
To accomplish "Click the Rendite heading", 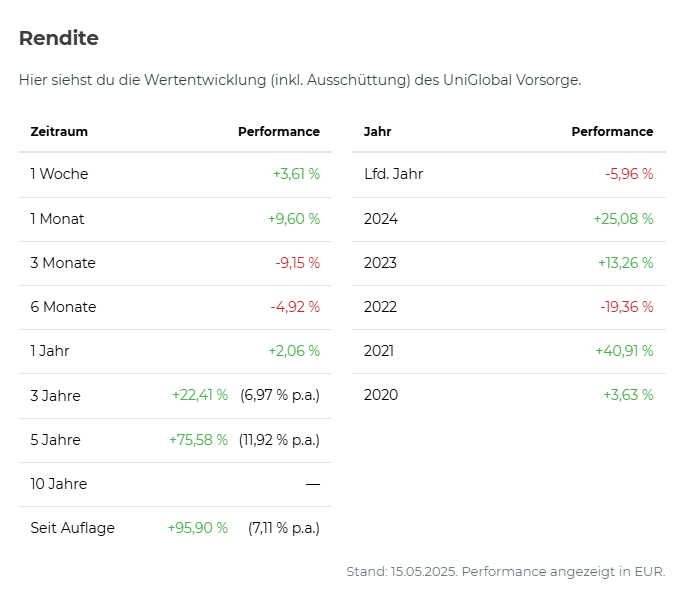I will (x=59, y=38).
